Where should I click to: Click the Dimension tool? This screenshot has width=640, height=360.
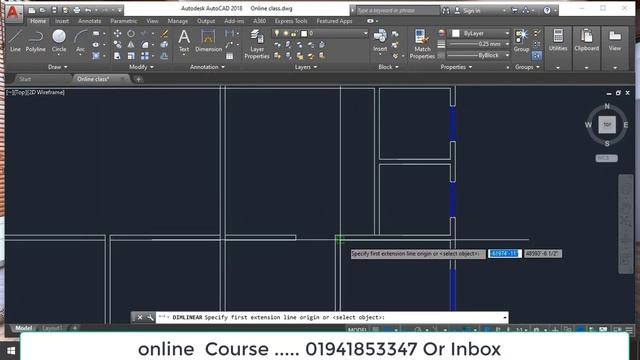click(x=208, y=41)
